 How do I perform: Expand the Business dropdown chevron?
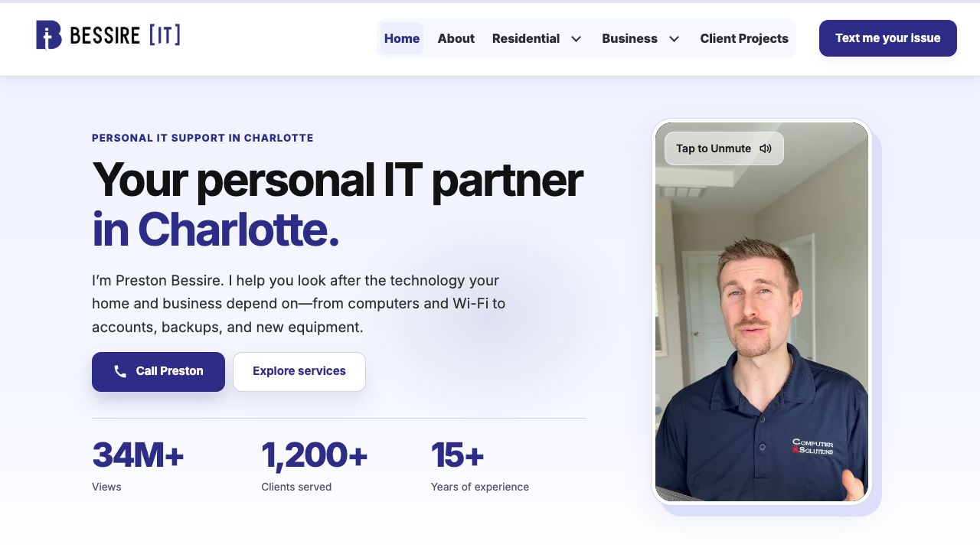675,39
